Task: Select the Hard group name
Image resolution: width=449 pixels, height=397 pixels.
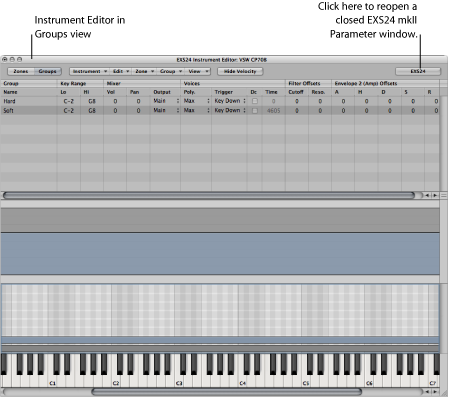Action: click(9, 101)
